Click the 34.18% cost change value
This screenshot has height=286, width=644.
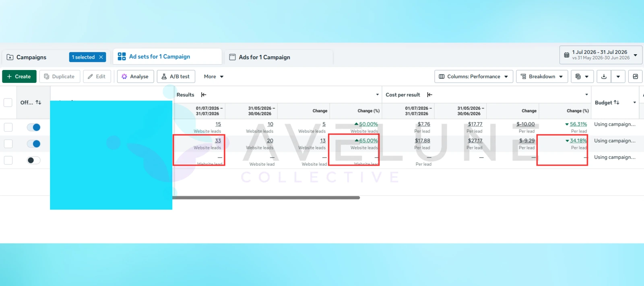[x=578, y=141]
